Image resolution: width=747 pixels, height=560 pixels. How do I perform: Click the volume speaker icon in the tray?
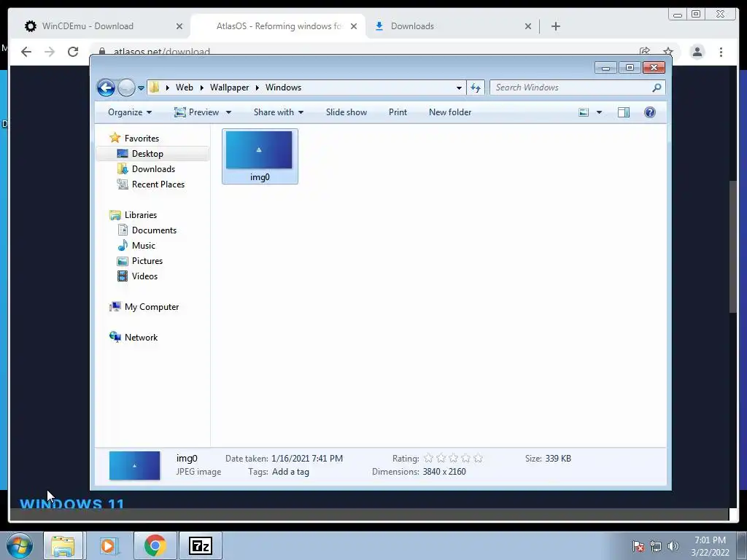point(673,546)
